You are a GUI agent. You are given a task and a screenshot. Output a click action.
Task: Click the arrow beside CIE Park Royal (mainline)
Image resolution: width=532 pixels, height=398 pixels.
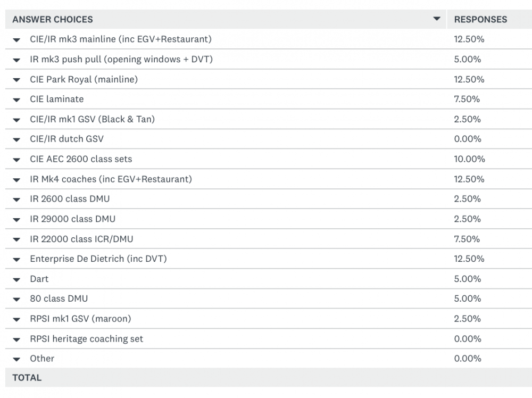coord(17,80)
